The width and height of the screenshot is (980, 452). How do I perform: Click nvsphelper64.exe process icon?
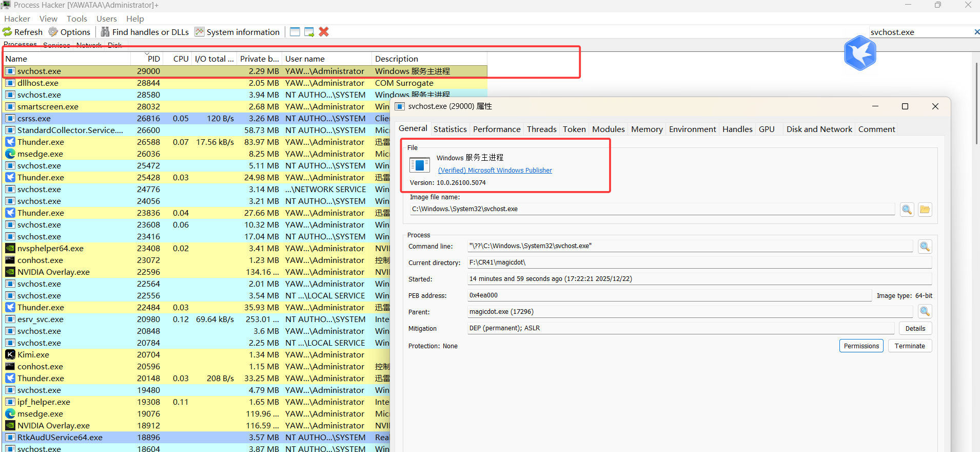coord(10,248)
